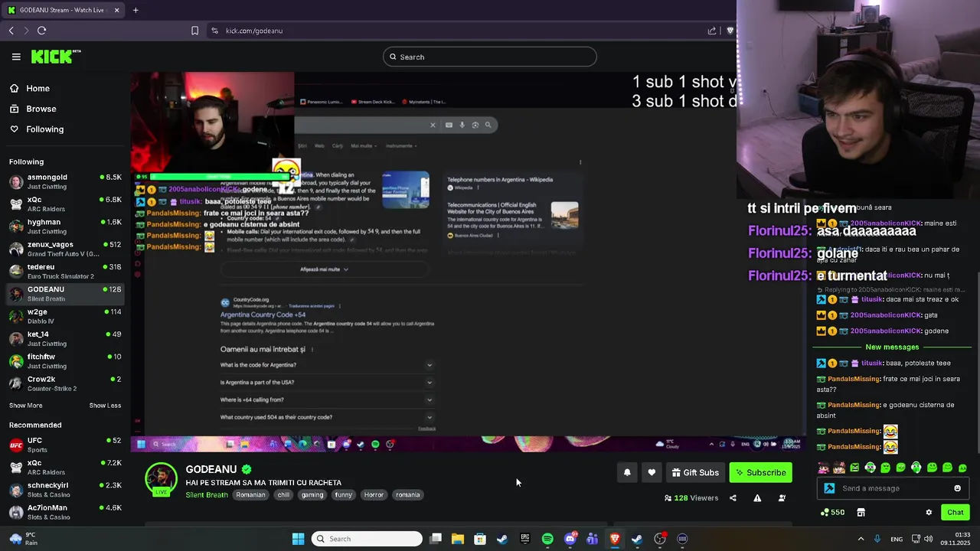Select the chill tag
Screen dimensions: 980x551
pos(283,495)
